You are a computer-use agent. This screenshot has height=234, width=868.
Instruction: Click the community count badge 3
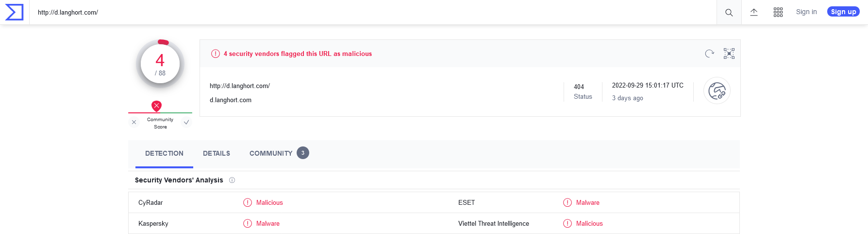point(303,153)
